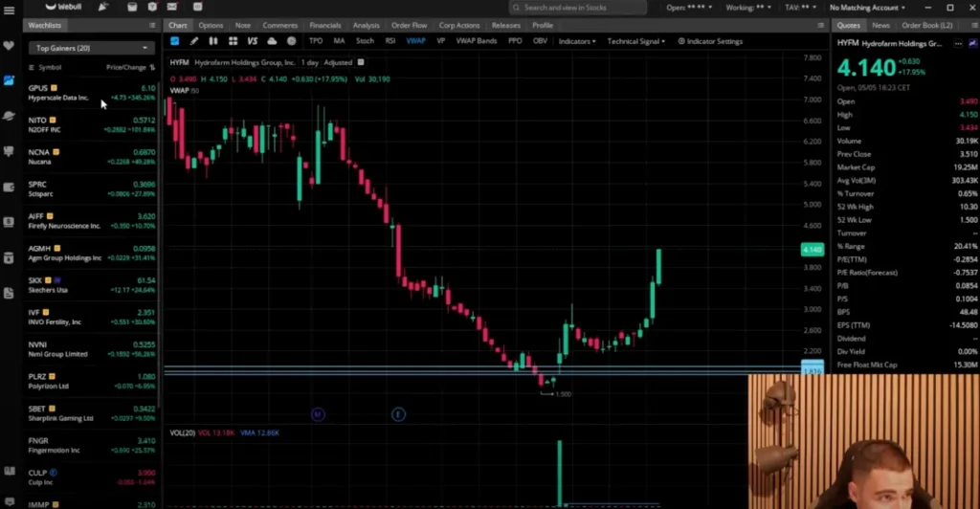Click the blue chart icon in chart toolbar
The width and height of the screenshot is (980, 509).
(x=174, y=41)
